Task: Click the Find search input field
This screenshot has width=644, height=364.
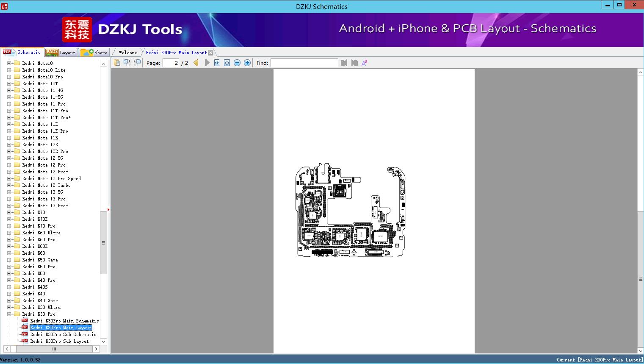Action: point(304,63)
